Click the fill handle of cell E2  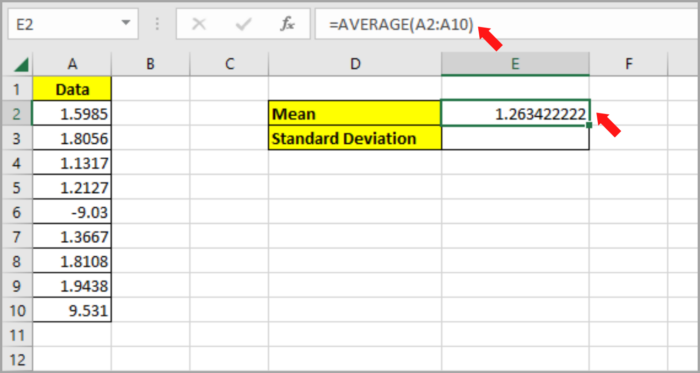pyautogui.click(x=589, y=125)
